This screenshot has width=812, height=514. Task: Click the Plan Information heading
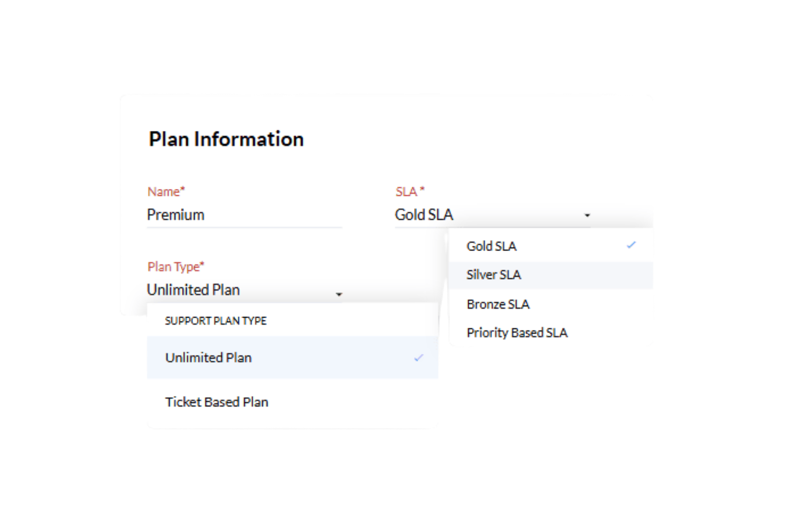pyautogui.click(x=226, y=139)
